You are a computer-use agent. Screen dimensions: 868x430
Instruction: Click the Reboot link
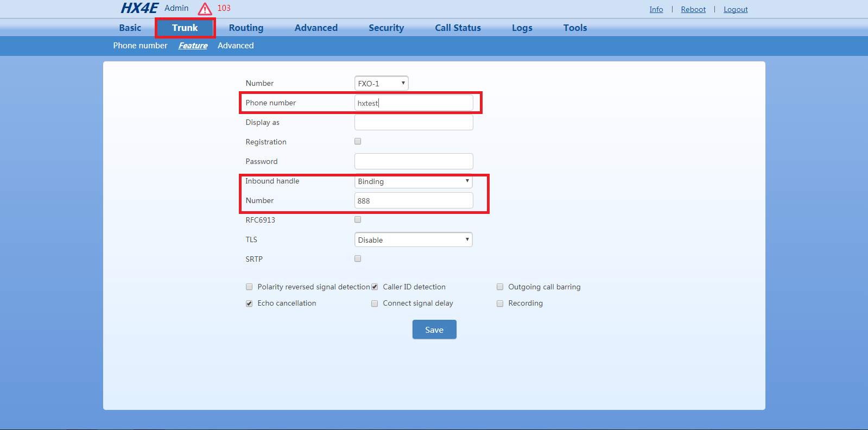693,9
